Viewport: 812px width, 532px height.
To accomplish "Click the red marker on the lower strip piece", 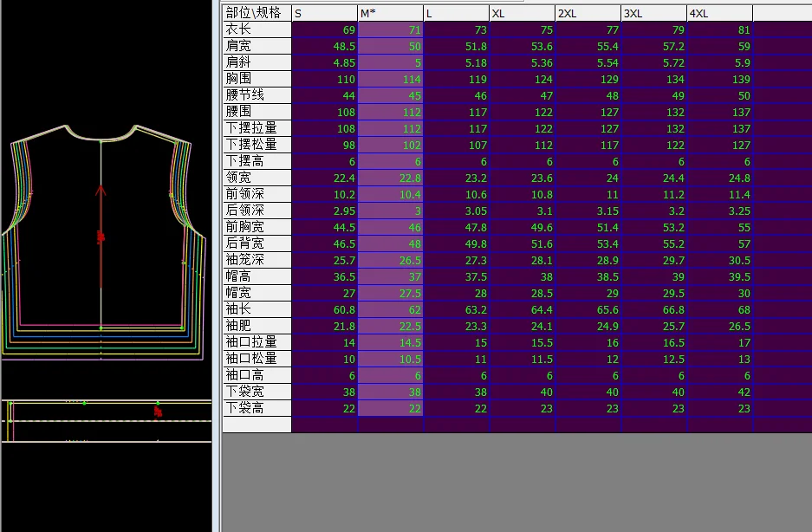I will tap(158, 412).
